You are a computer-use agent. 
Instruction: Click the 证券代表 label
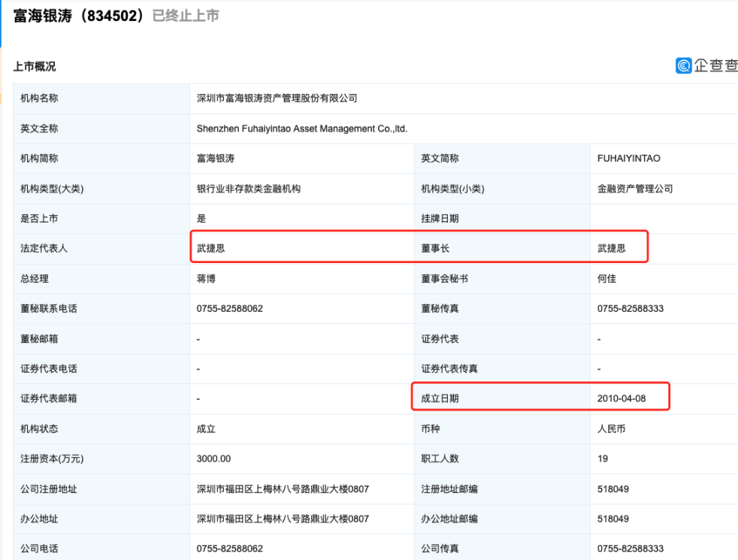pos(440,339)
